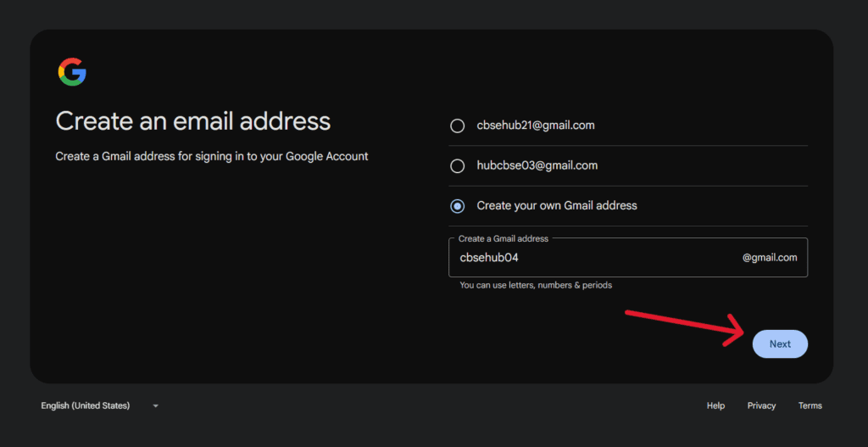
Task: Select the hubcbse03@gmail.com radio button
Action: [x=458, y=166]
